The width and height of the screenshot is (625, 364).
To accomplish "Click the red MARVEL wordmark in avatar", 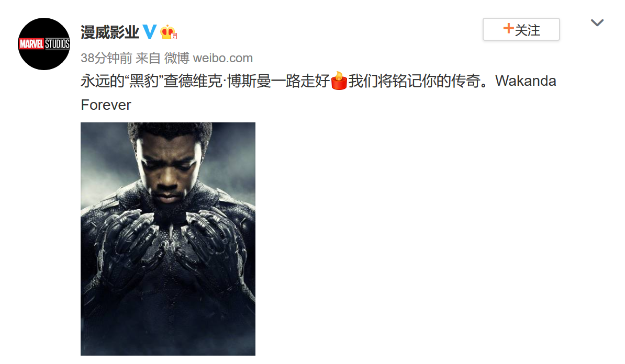I will (31, 44).
